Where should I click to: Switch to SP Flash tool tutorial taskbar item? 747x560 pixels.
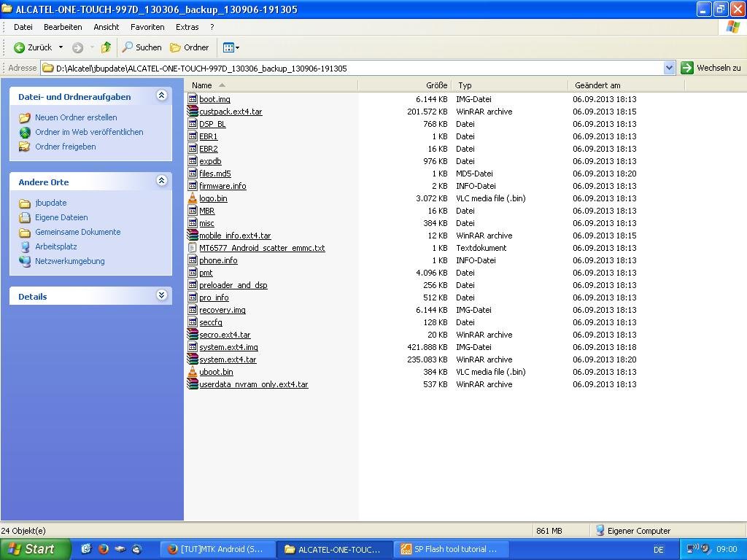pos(452,549)
